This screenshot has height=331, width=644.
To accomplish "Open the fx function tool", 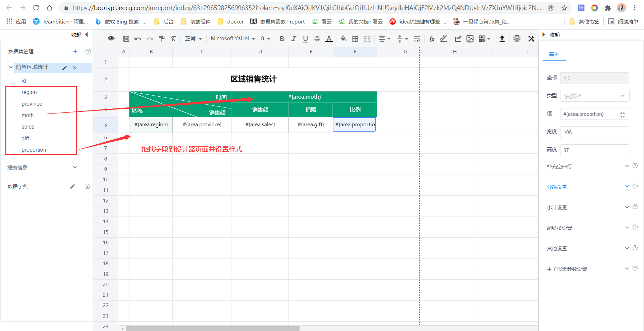I will pos(432,39).
